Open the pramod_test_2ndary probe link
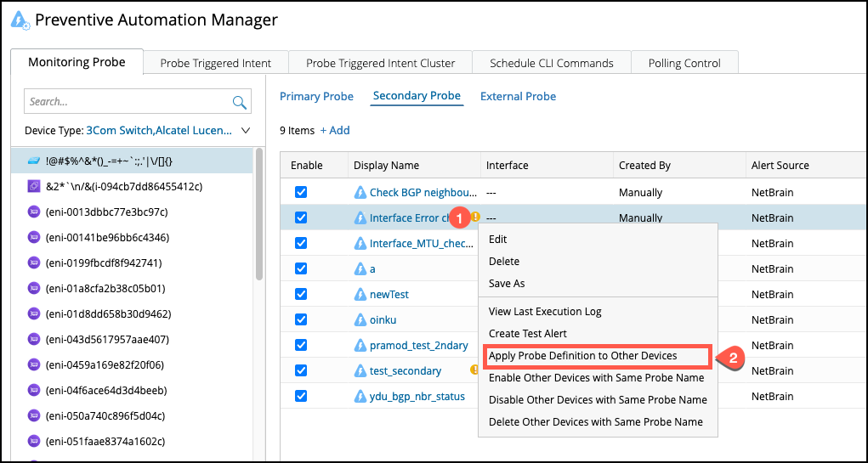The width and height of the screenshot is (868, 463). [417, 346]
